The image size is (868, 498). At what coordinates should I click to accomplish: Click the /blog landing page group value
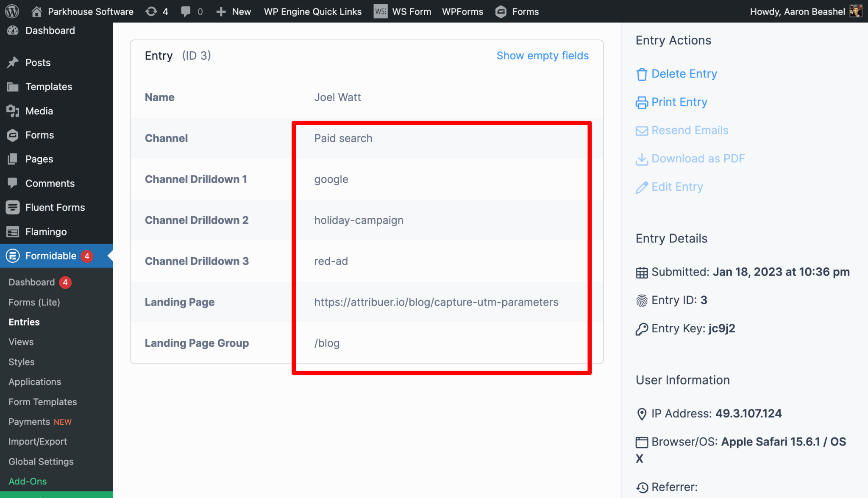(327, 343)
